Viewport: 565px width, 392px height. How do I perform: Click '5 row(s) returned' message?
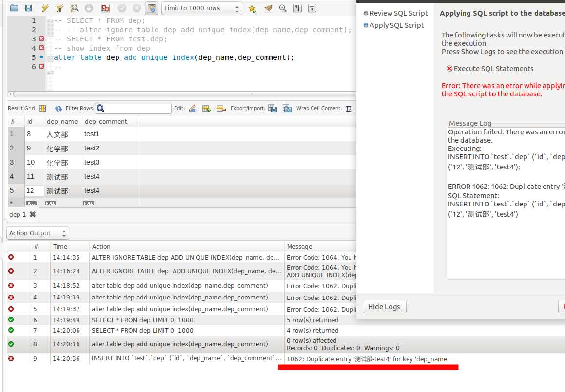click(312, 320)
